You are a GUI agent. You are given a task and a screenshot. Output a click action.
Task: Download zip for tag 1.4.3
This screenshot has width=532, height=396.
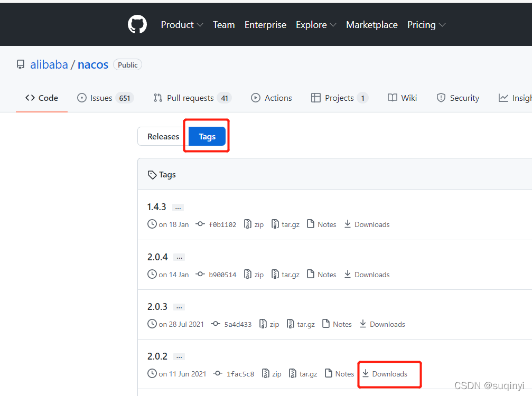(254, 224)
